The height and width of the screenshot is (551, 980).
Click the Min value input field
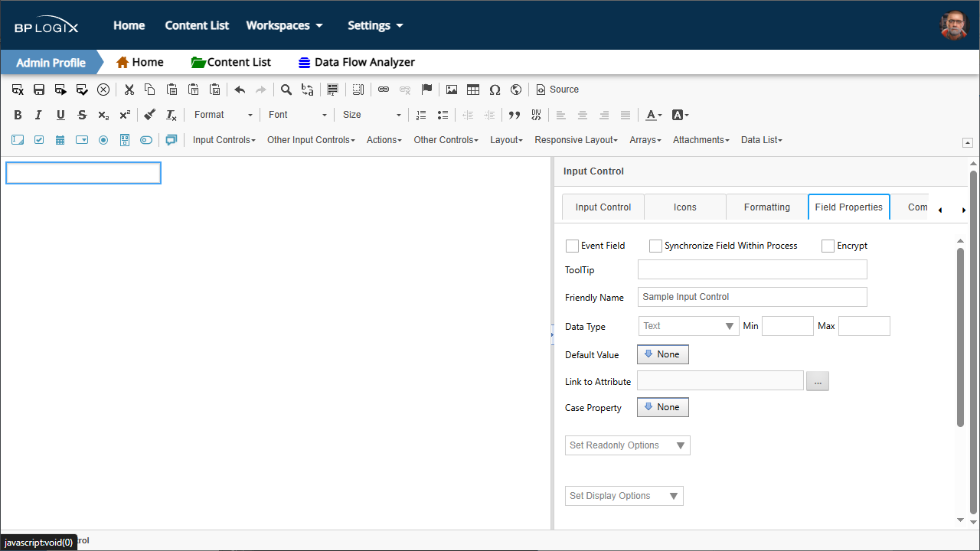pos(788,326)
